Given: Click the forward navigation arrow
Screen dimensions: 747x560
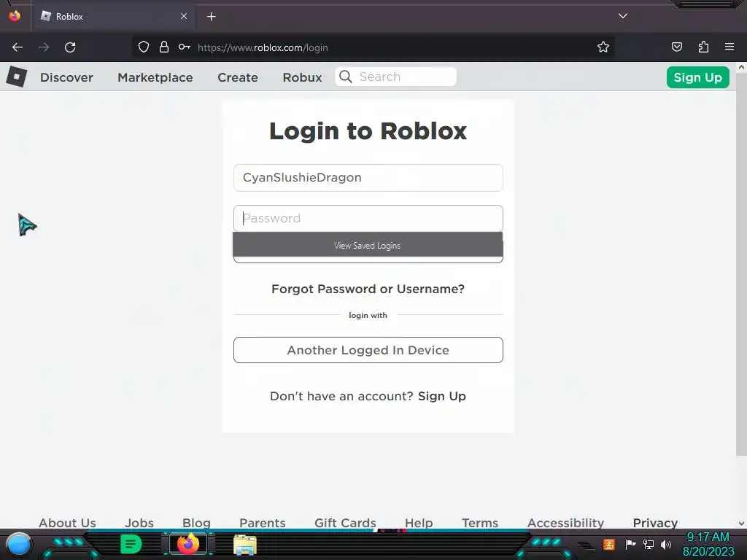Looking at the screenshot, I should [44, 47].
